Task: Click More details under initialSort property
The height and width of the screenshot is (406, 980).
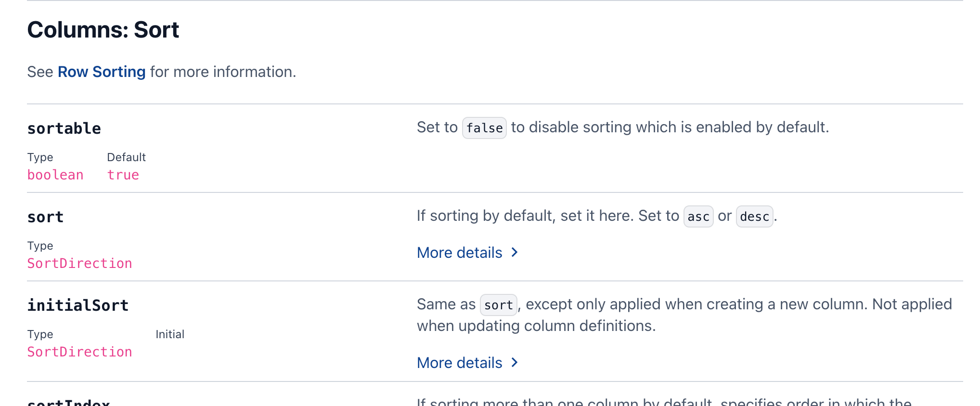Action: coord(459,363)
